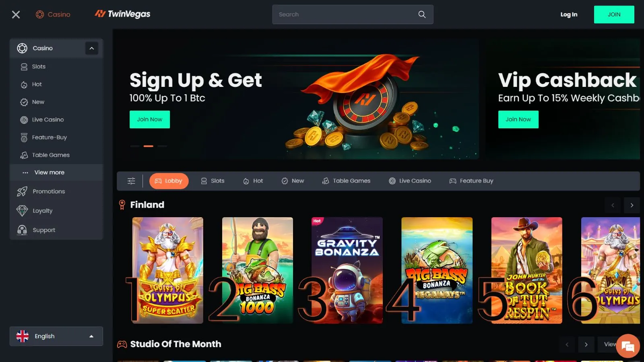
Task: Click the search magnifier icon
Action: pyautogui.click(x=422, y=14)
